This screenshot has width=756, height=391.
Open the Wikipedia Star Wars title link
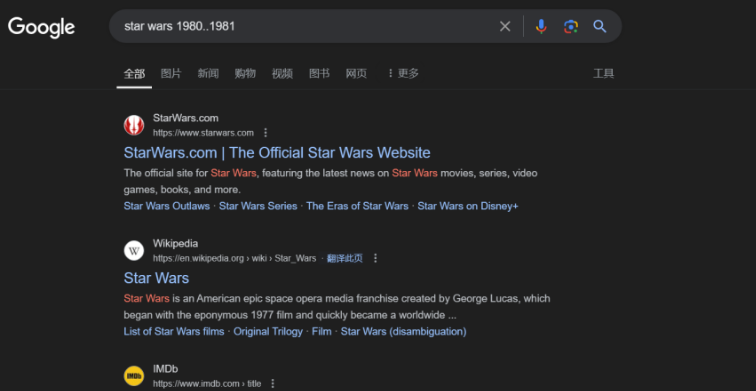156,278
